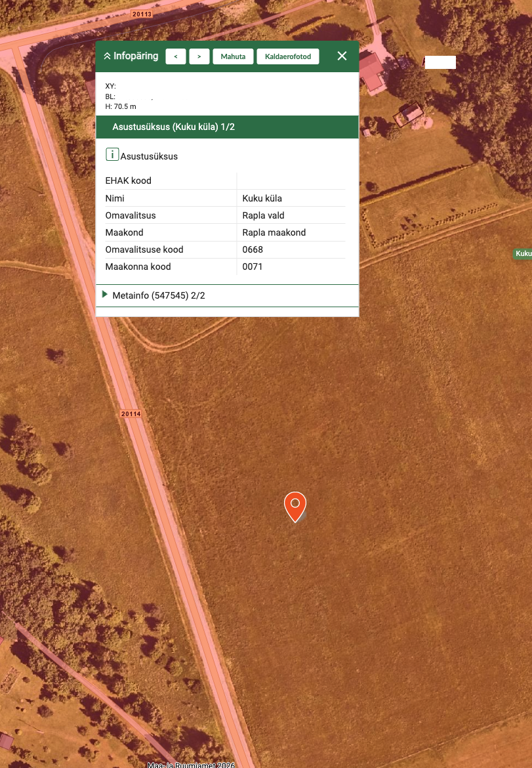The width and height of the screenshot is (532, 768).
Task: Go to previous result with '<' button
Action: 176,56
